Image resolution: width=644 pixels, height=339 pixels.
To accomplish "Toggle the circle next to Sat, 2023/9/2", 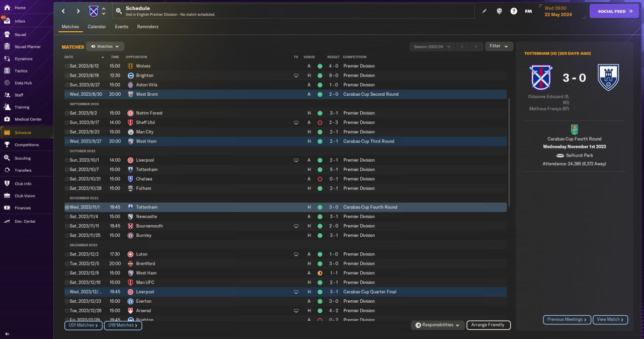I will pyautogui.click(x=67, y=113).
